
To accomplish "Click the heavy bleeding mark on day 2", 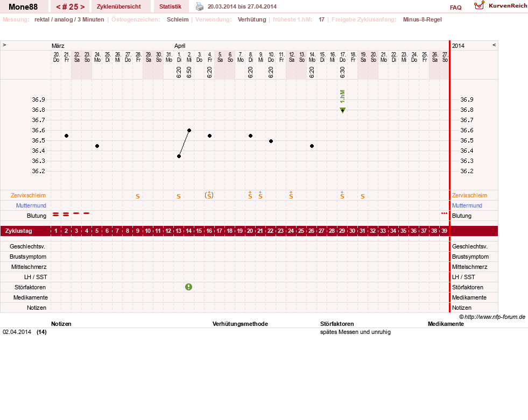I will (x=66, y=214).
